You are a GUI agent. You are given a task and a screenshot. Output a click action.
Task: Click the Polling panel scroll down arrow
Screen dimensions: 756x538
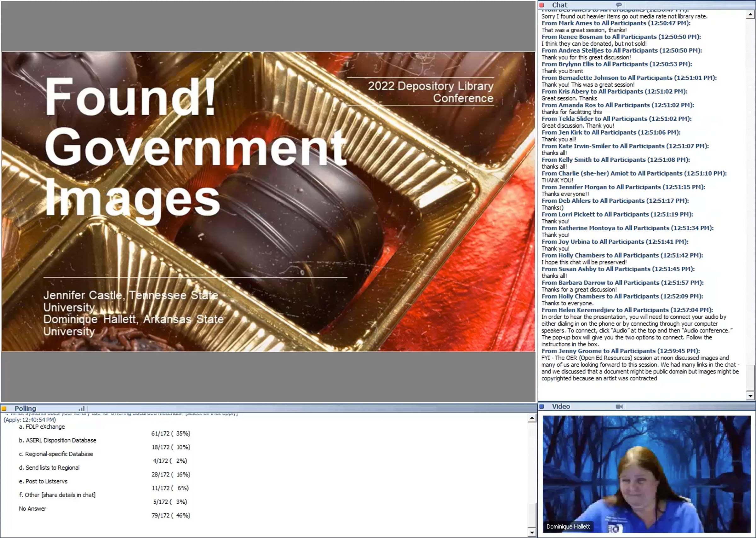click(x=532, y=533)
